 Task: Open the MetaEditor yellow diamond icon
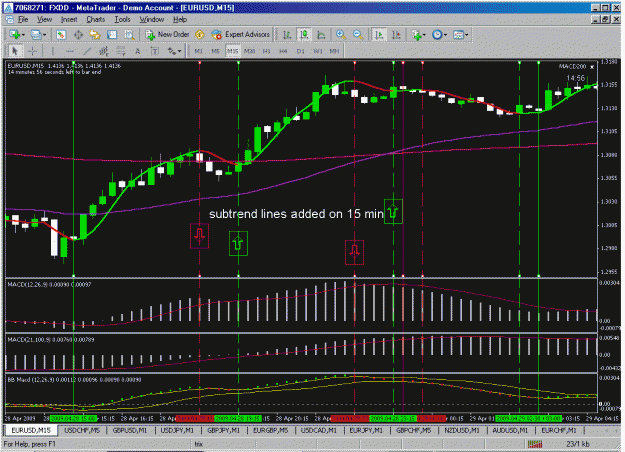[x=200, y=35]
